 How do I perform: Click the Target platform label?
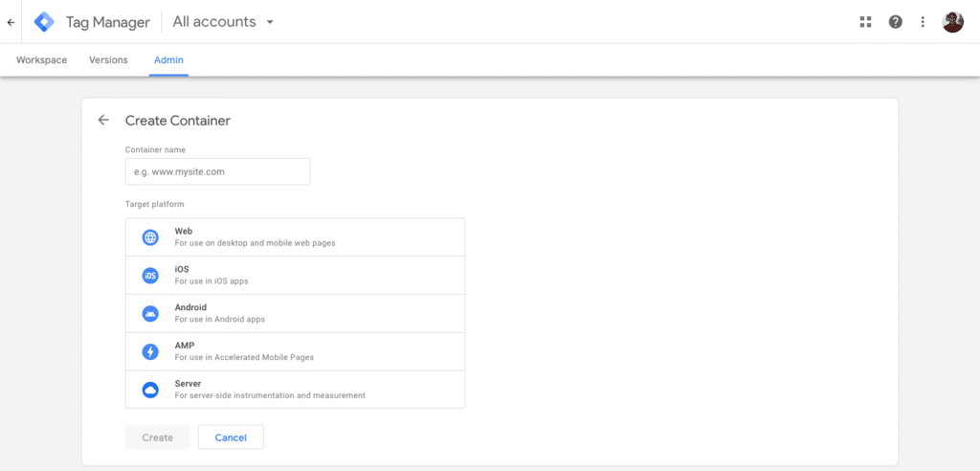pos(154,204)
